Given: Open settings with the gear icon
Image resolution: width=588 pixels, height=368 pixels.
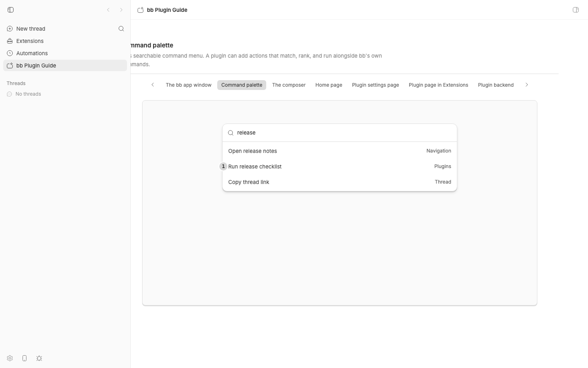Looking at the screenshot, I should point(10,358).
